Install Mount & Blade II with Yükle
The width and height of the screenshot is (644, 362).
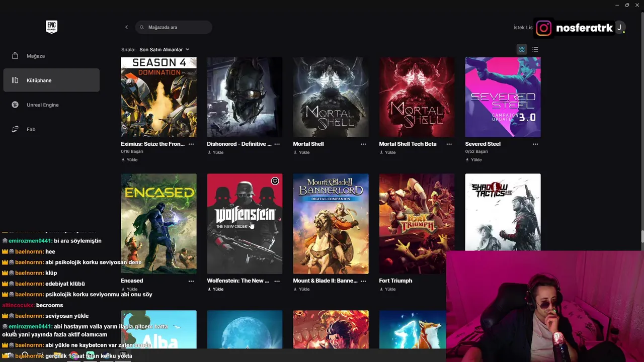[x=301, y=289]
